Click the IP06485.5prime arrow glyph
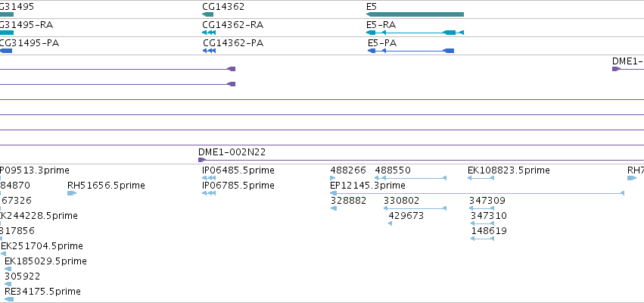Viewport: 644px width, 303px height. (x=209, y=178)
